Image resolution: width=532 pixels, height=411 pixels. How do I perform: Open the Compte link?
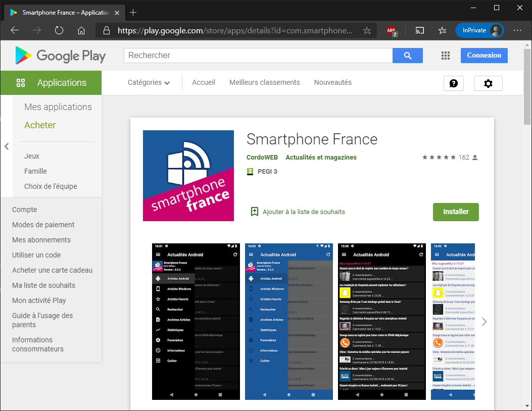point(24,210)
